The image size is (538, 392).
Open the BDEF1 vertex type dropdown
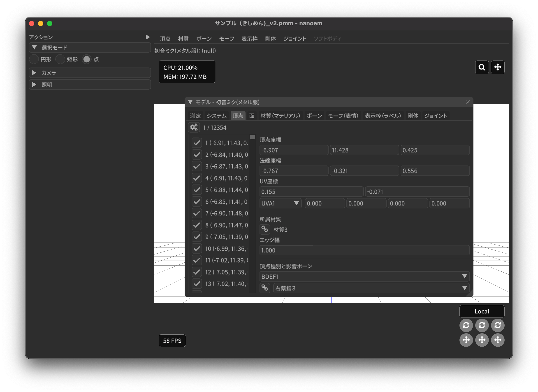pyautogui.click(x=364, y=276)
